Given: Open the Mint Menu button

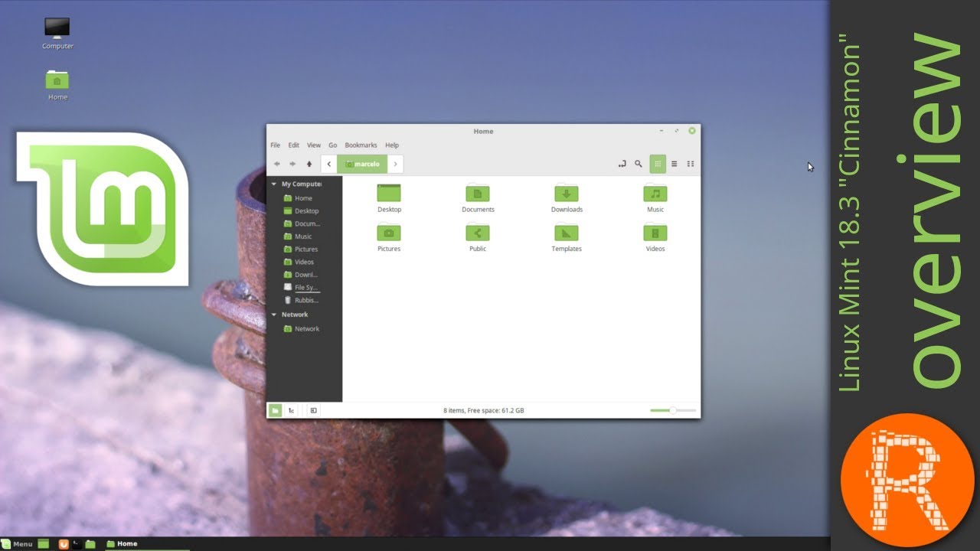Looking at the screenshot, I should click(x=17, y=544).
